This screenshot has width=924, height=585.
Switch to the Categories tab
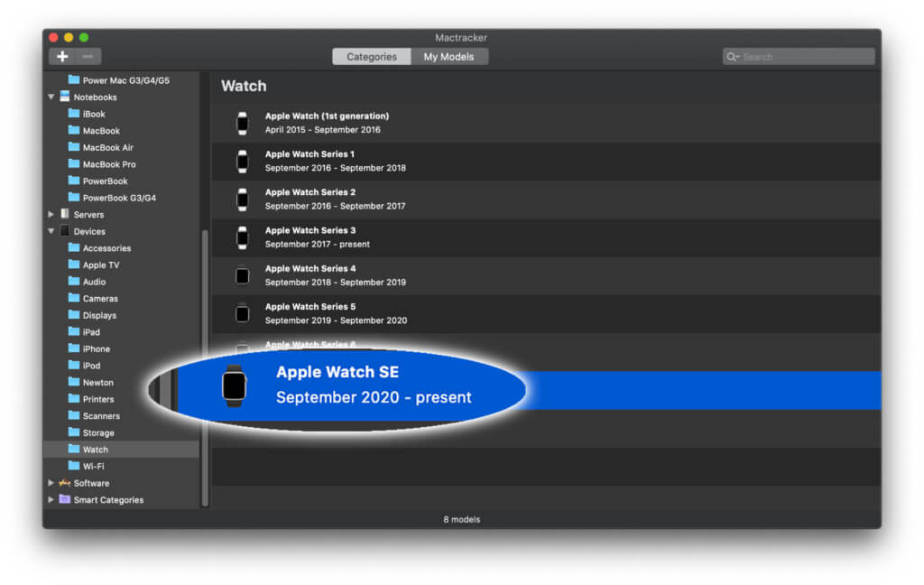pyautogui.click(x=371, y=57)
